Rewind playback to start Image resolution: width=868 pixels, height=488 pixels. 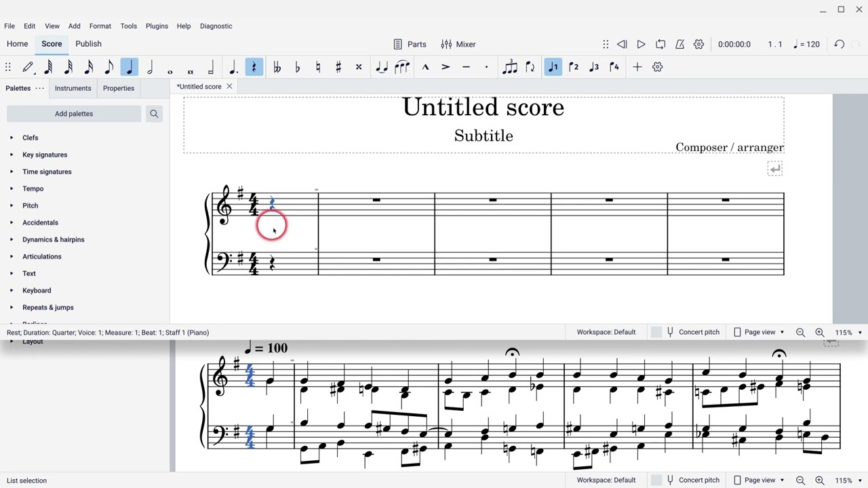pyautogui.click(x=622, y=44)
